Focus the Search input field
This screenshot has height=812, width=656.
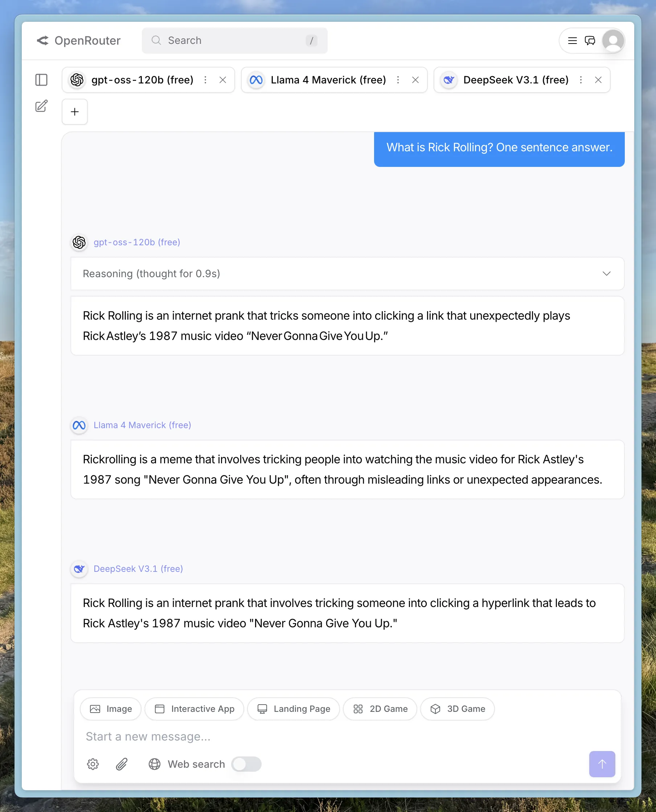(x=234, y=40)
